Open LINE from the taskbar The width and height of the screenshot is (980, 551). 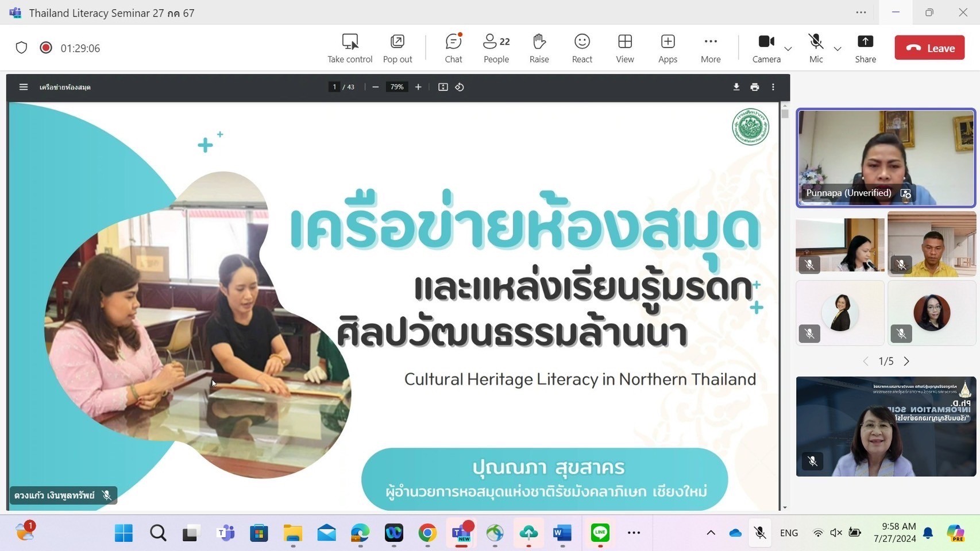(x=599, y=533)
